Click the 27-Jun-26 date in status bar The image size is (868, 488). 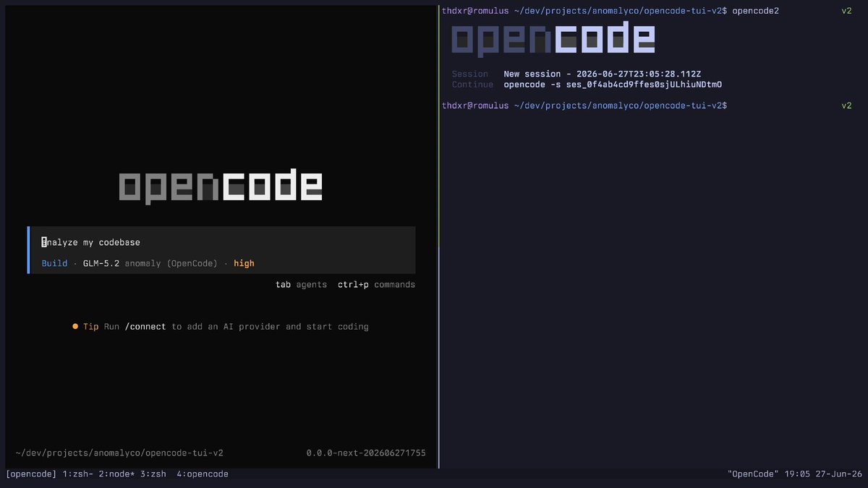pyautogui.click(x=838, y=474)
